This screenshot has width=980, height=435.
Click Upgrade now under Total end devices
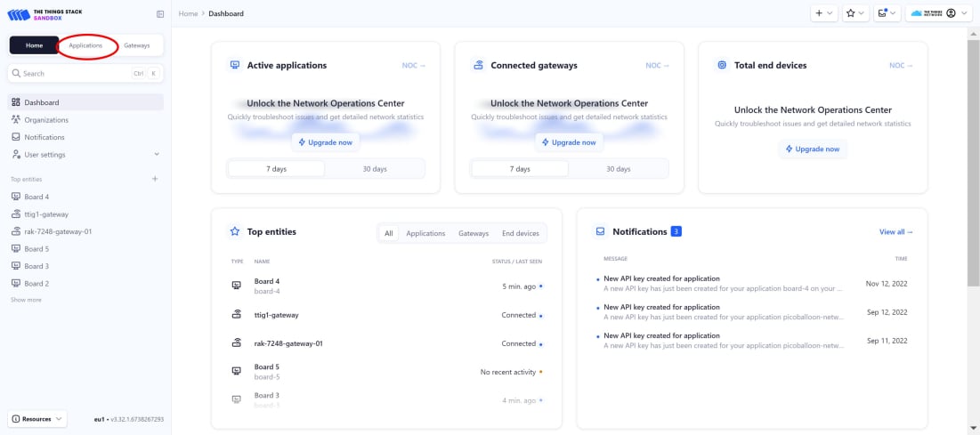813,149
